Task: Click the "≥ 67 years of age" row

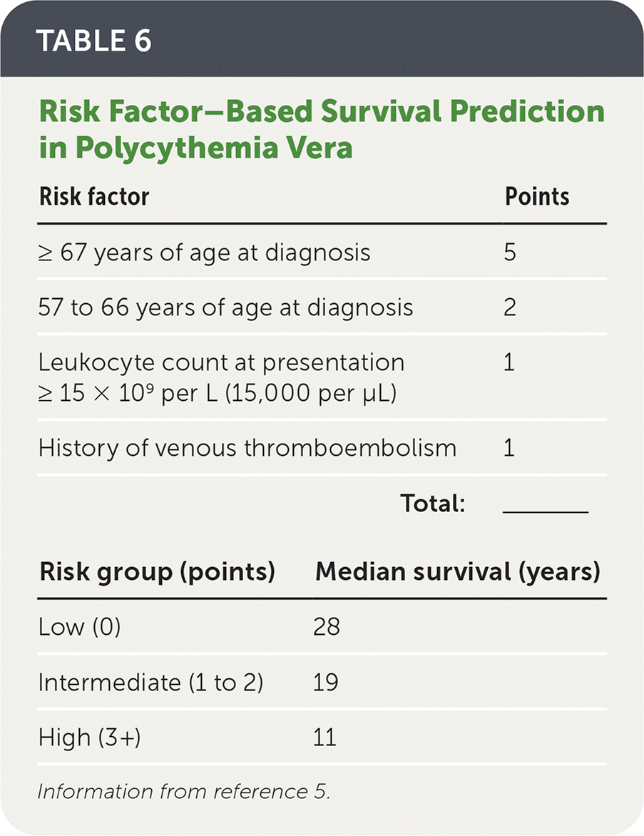Action: [x=204, y=253]
